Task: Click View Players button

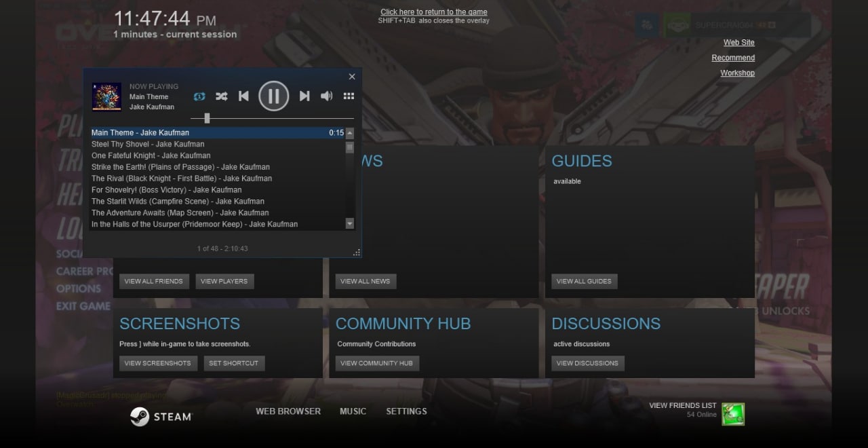Action: [224, 281]
